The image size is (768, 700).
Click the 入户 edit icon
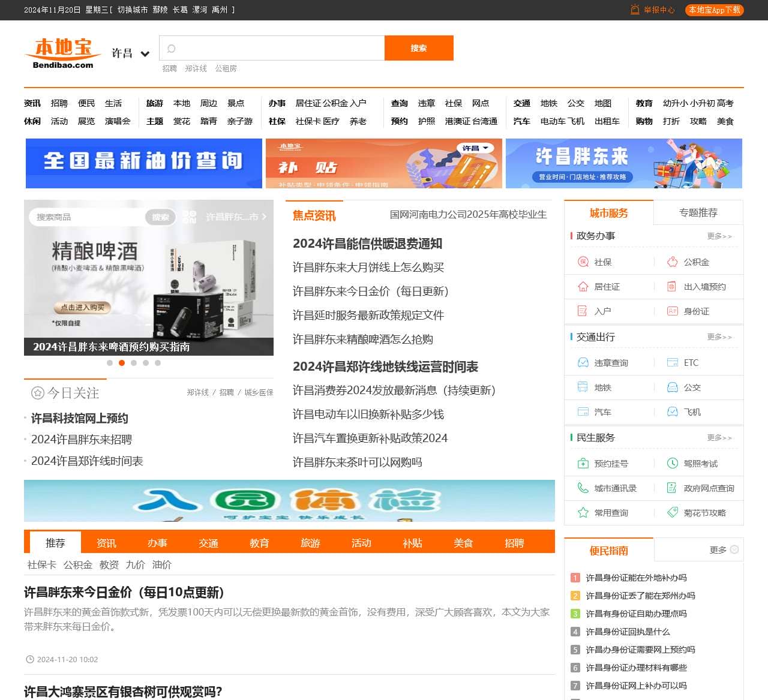[x=583, y=311]
